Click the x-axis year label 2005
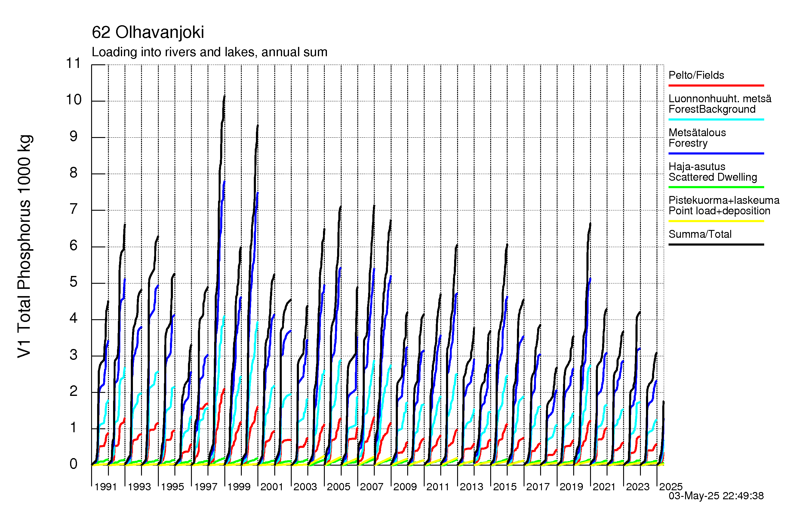812x511 pixels. coord(339,487)
